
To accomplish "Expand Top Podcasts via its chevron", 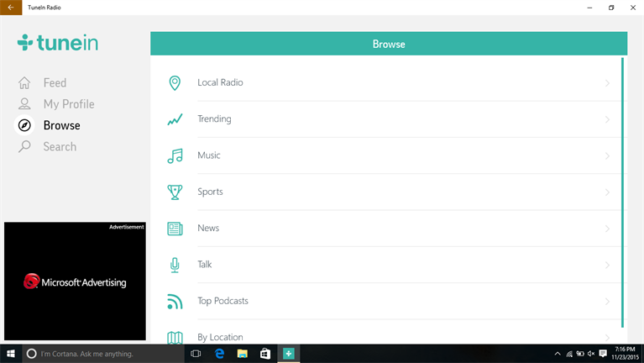I will (607, 302).
